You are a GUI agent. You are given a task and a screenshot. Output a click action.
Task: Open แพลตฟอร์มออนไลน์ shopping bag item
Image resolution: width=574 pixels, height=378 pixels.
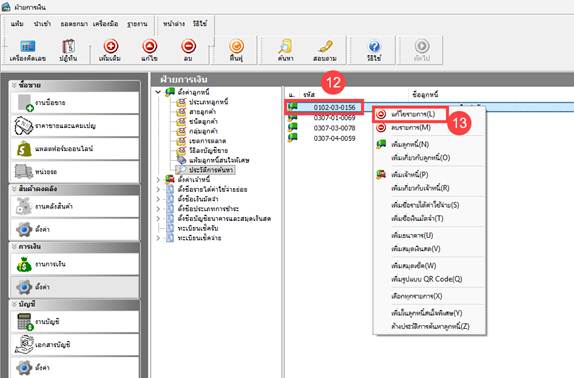pyautogui.click(x=75, y=149)
